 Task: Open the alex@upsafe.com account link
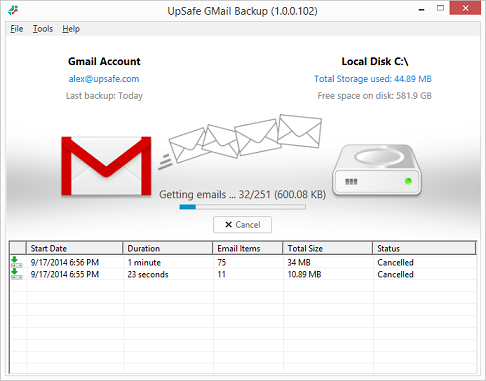[x=104, y=79]
